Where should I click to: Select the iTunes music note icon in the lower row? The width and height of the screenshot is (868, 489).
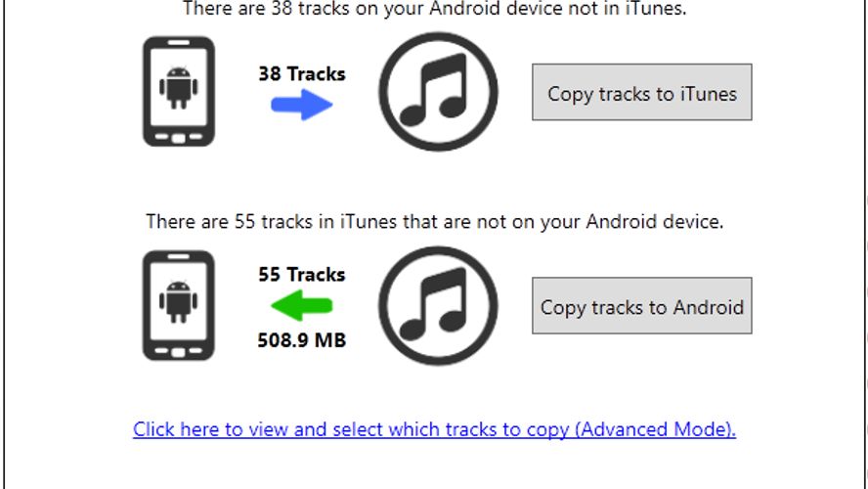point(438,306)
